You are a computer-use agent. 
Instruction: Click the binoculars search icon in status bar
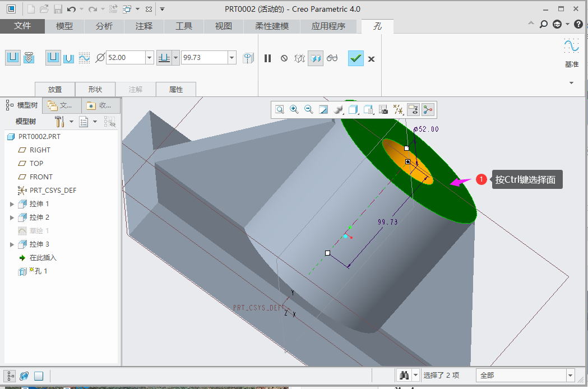(403, 375)
